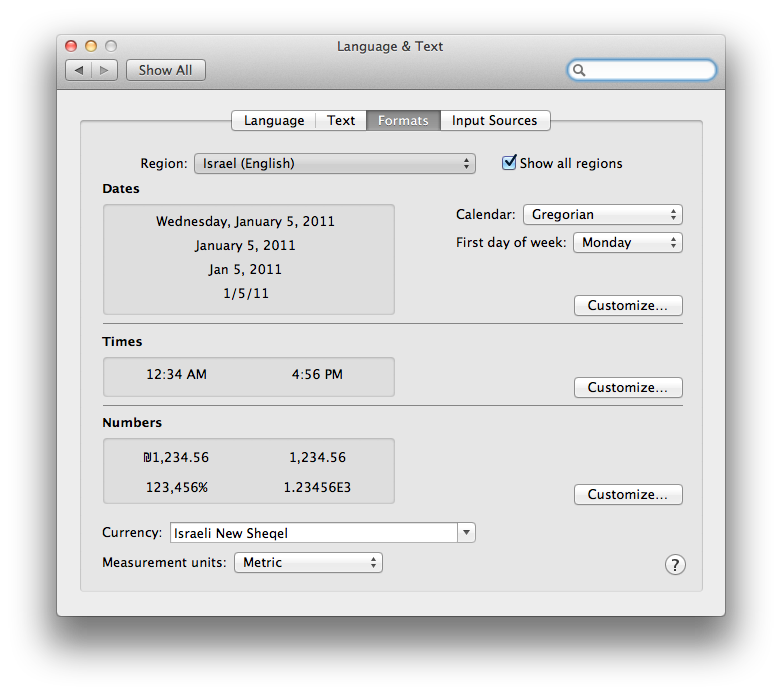Open the Region dropdown
Screen dimensions: 782x695
coord(334,163)
